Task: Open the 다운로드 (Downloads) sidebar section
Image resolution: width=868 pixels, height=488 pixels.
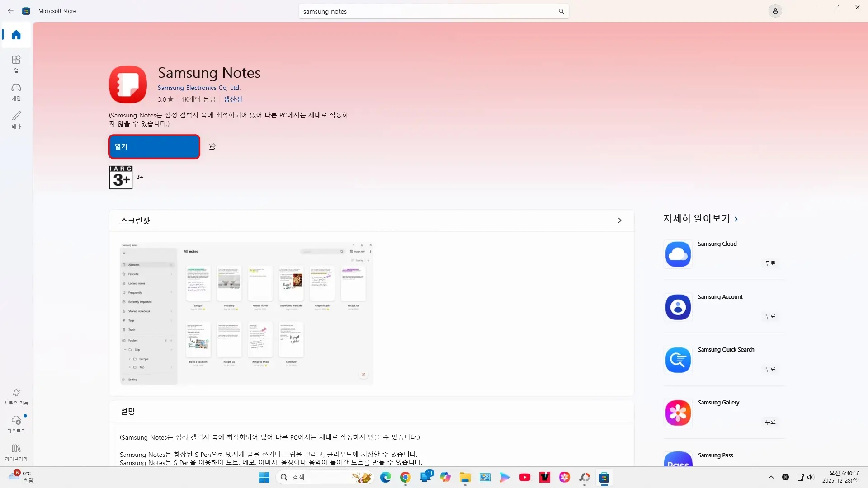Action: tap(16, 424)
